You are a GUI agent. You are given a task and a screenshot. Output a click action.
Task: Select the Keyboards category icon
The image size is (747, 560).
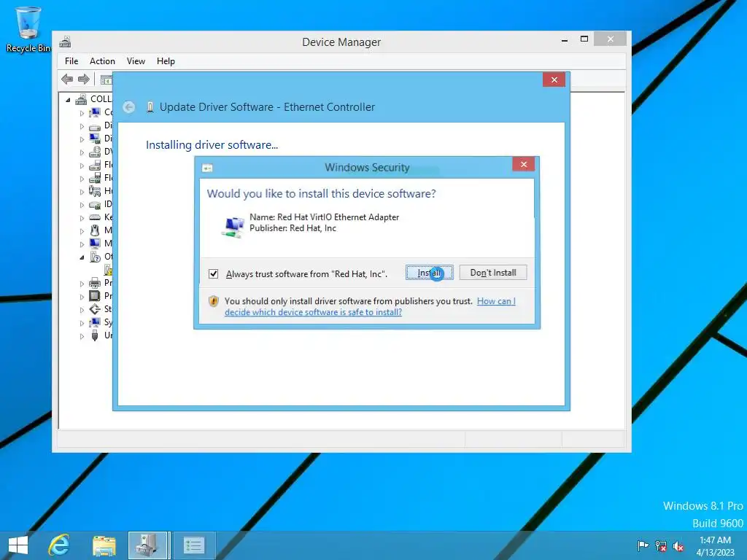95,217
